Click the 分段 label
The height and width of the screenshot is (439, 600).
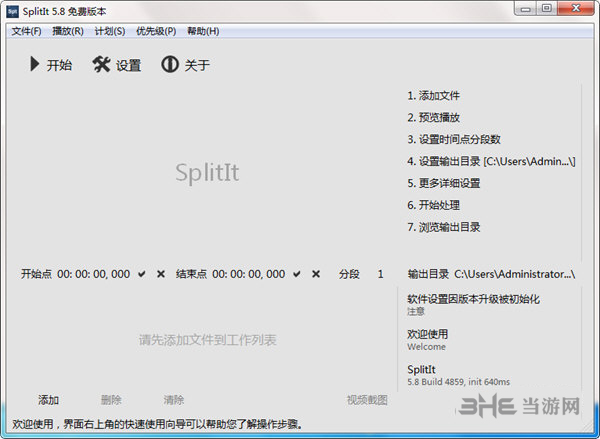tap(349, 274)
